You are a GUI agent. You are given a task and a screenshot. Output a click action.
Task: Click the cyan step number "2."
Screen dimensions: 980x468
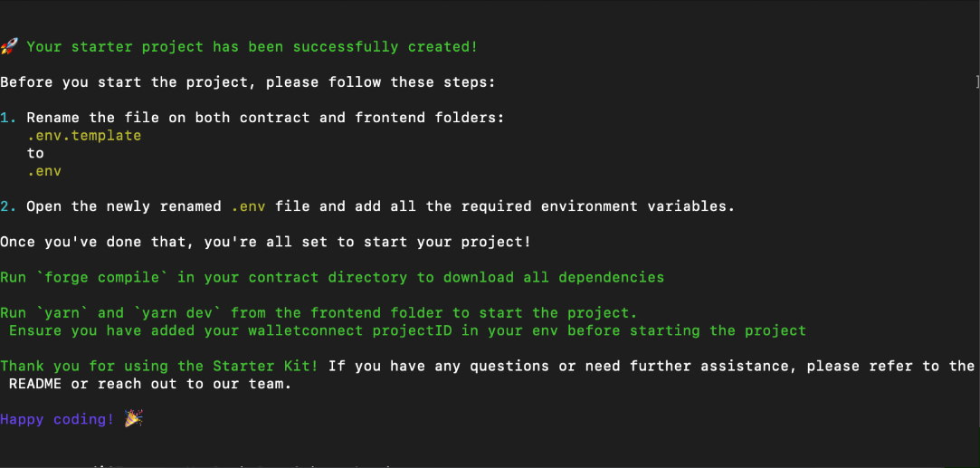9,206
